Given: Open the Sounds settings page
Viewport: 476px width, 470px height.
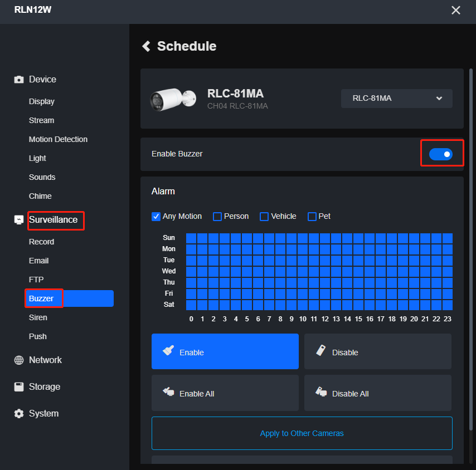Looking at the screenshot, I should (x=42, y=177).
